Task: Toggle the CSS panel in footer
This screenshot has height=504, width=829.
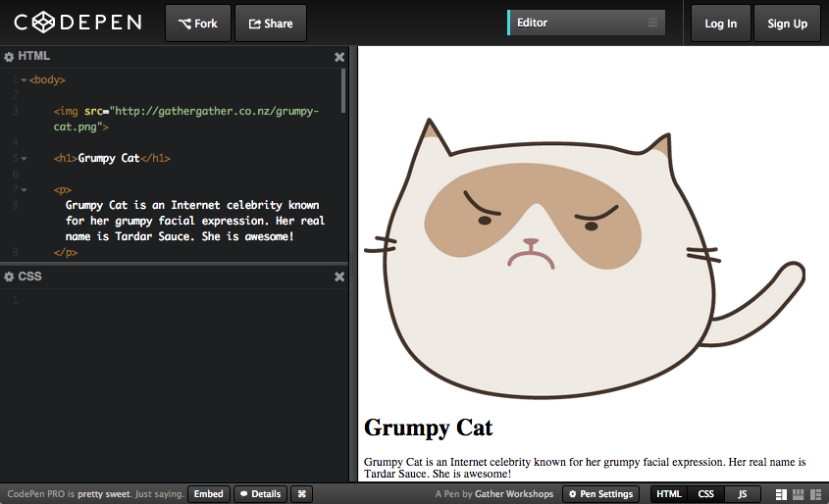Action: 705,494
